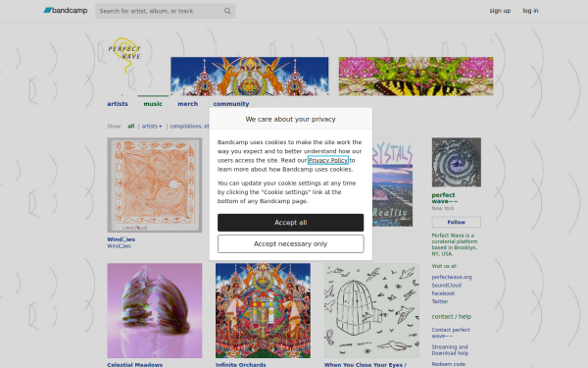Viewport: 588px width, 368px height.
Task: Switch to the music tab
Action: (x=153, y=104)
